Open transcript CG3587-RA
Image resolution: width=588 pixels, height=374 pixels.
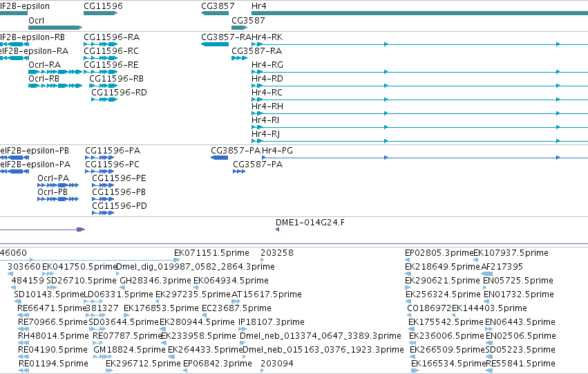(257, 51)
